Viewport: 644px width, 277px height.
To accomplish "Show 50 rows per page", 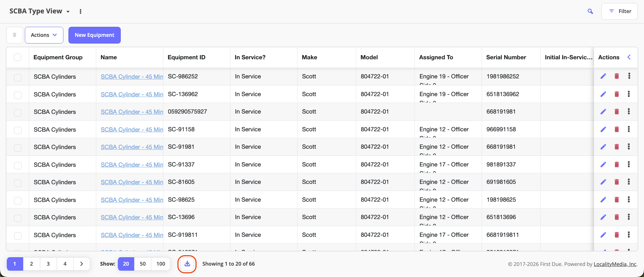I will [143, 264].
